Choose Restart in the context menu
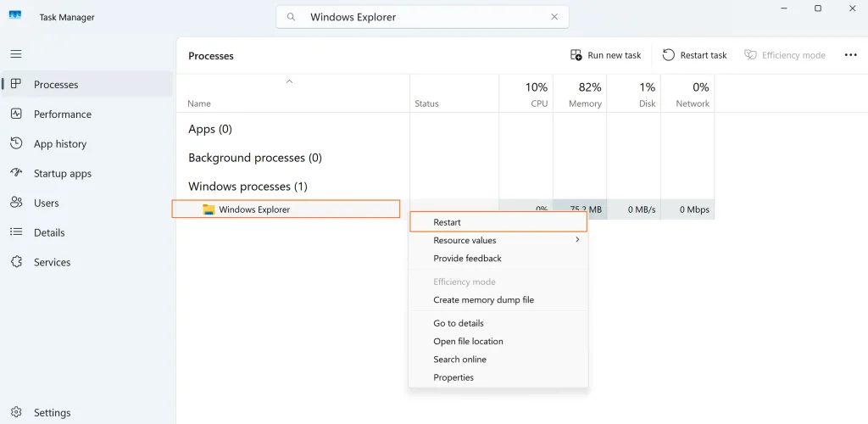Viewport: 868px width, 424px height. click(x=498, y=222)
